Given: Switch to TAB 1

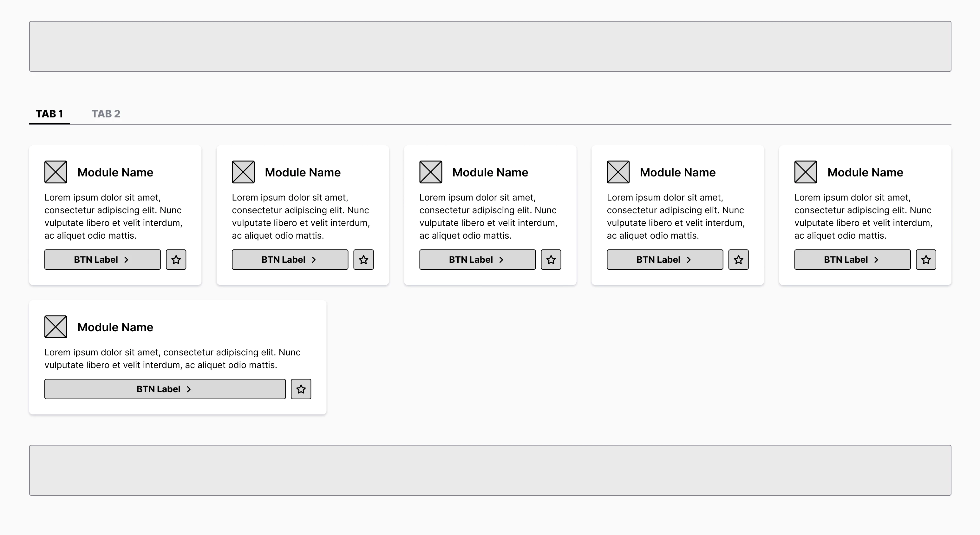Looking at the screenshot, I should tap(49, 114).
